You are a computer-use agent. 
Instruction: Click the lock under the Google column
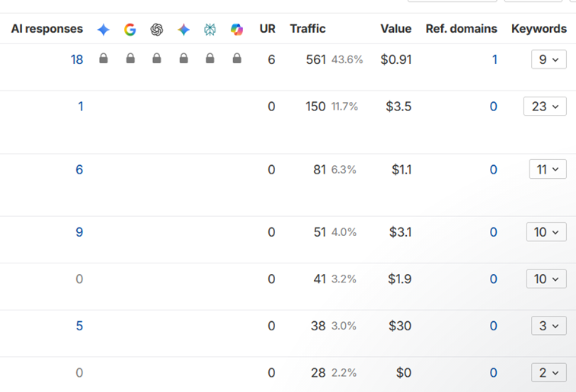130,58
